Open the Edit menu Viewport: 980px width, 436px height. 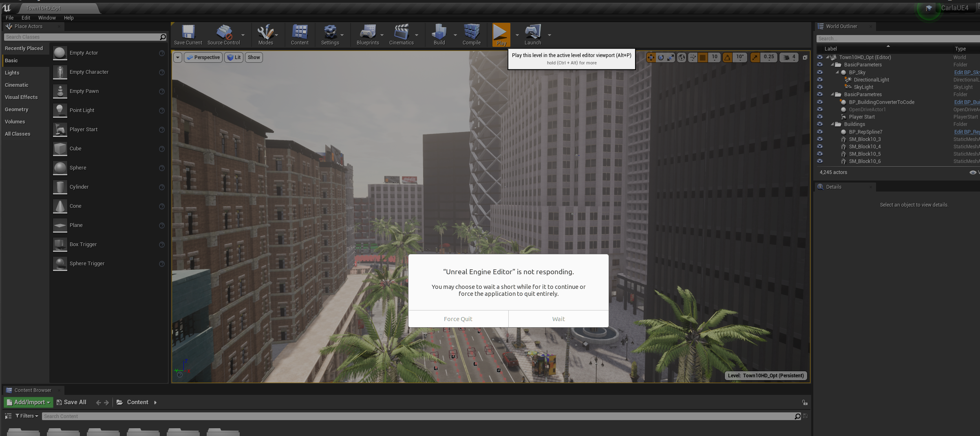point(26,18)
